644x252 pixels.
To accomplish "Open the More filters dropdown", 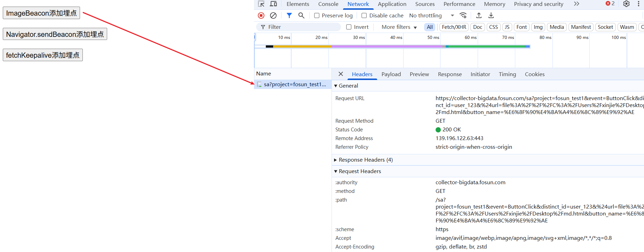I will point(399,27).
